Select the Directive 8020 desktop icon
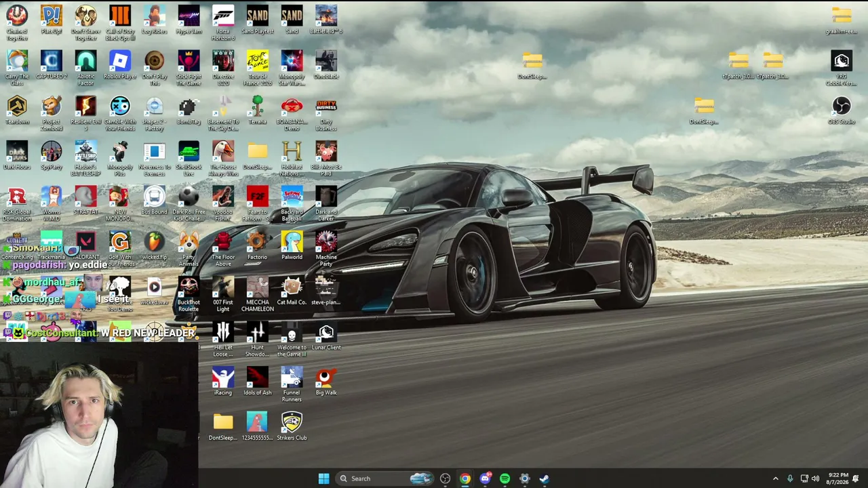 coord(223,68)
